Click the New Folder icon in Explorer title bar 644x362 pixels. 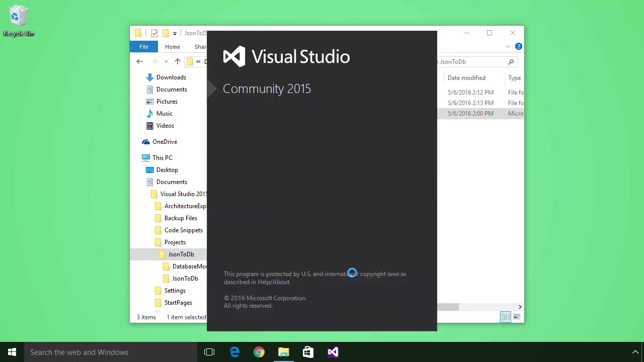(166, 33)
